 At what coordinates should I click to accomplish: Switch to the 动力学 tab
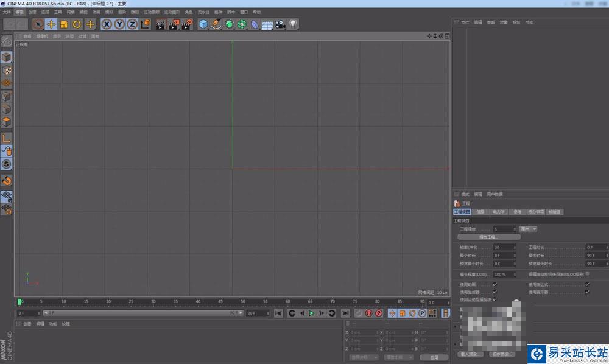[x=499, y=212]
